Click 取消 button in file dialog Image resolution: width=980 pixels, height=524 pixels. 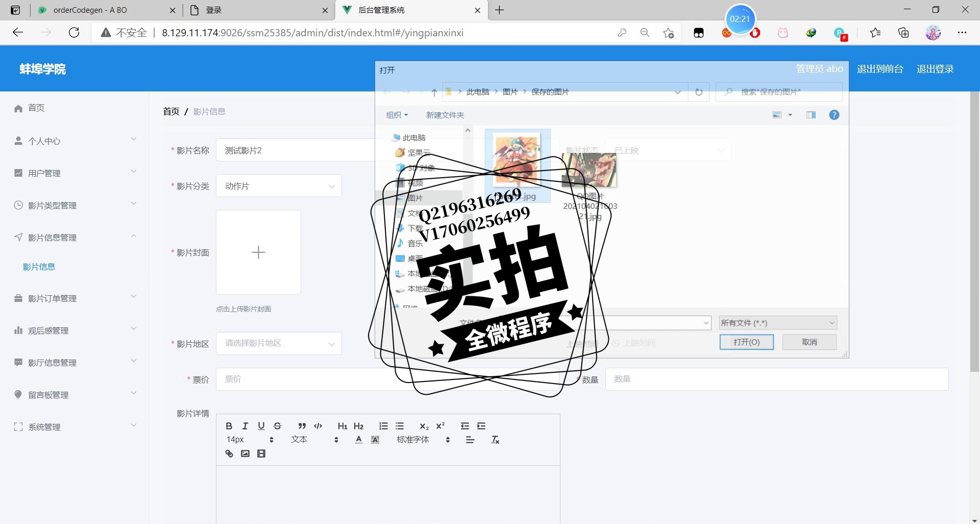810,342
